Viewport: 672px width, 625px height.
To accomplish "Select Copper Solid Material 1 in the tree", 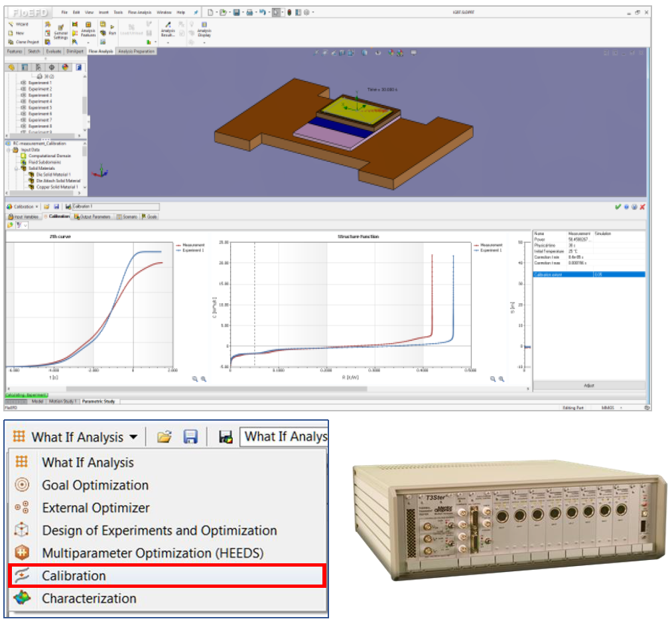I will [56, 187].
